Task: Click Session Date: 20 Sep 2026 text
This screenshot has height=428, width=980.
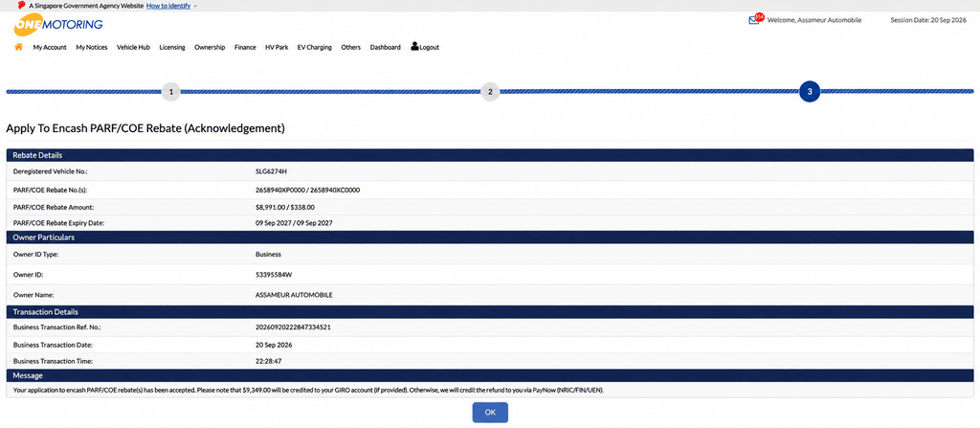Action: [x=928, y=20]
